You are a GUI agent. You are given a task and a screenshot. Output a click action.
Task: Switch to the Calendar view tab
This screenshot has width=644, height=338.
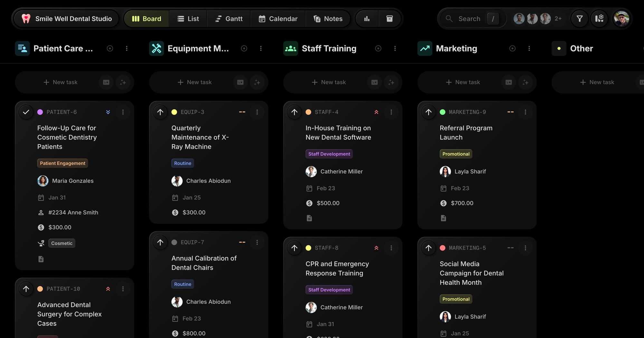pyautogui.click(x=278, y=19)
